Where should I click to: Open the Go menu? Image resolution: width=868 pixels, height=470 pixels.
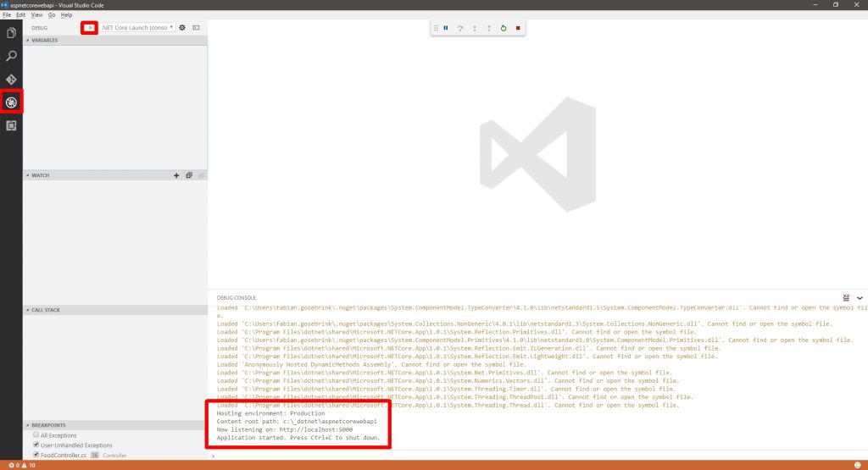[52, 15]
